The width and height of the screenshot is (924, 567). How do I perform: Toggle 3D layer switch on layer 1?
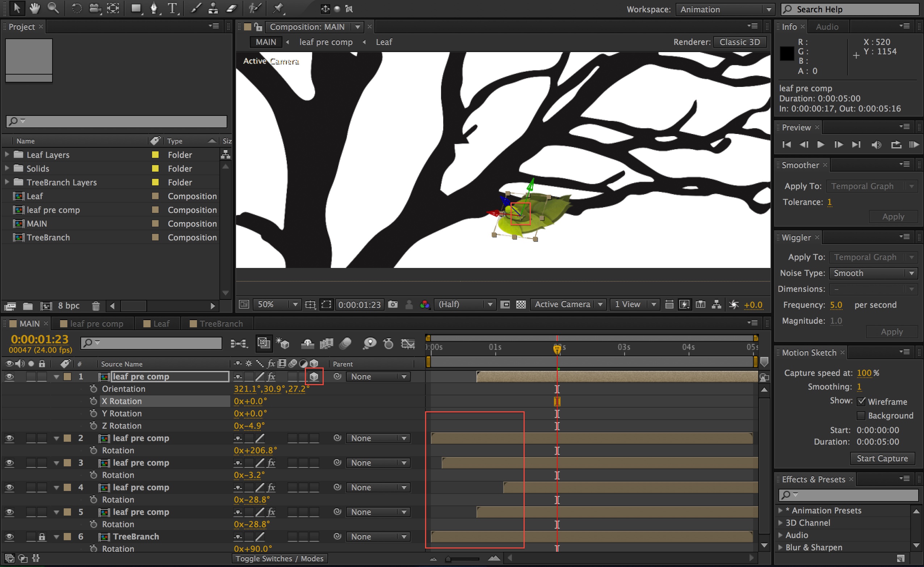[x=314, y=377]
